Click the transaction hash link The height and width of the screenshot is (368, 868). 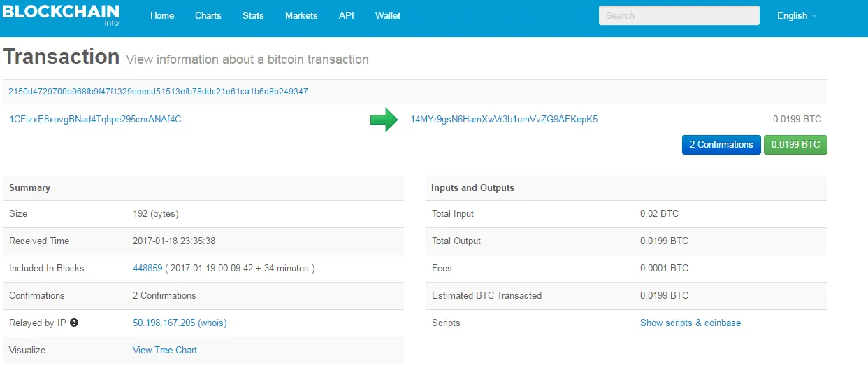click(158, 92)
